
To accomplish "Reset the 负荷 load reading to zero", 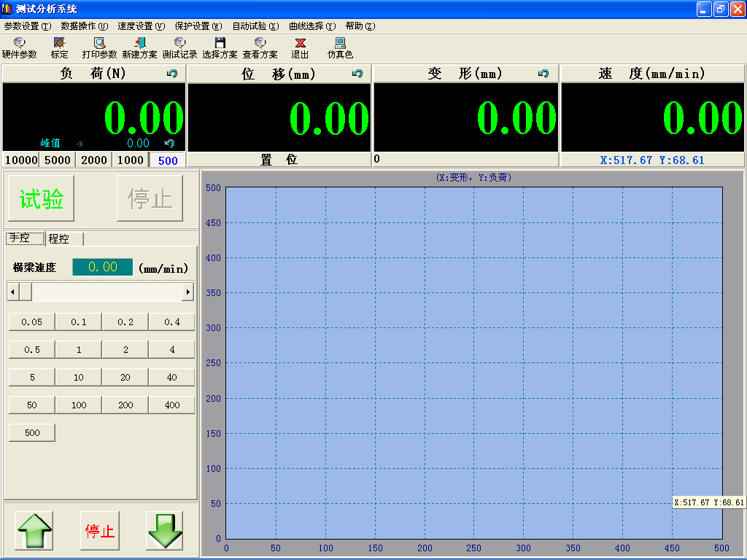I will pyautogui.click(x=172, y=74).
